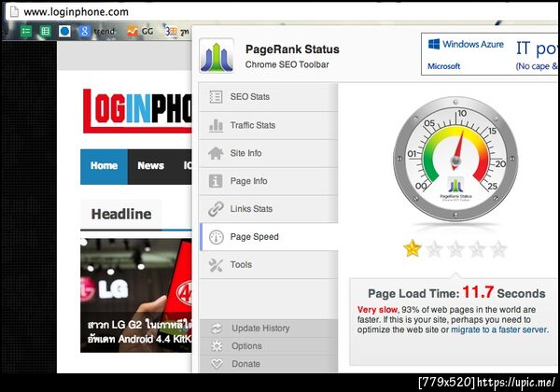Click the Traffic Stats bar chart icon
The image size is (560, 392).
(x=216, y=125)
